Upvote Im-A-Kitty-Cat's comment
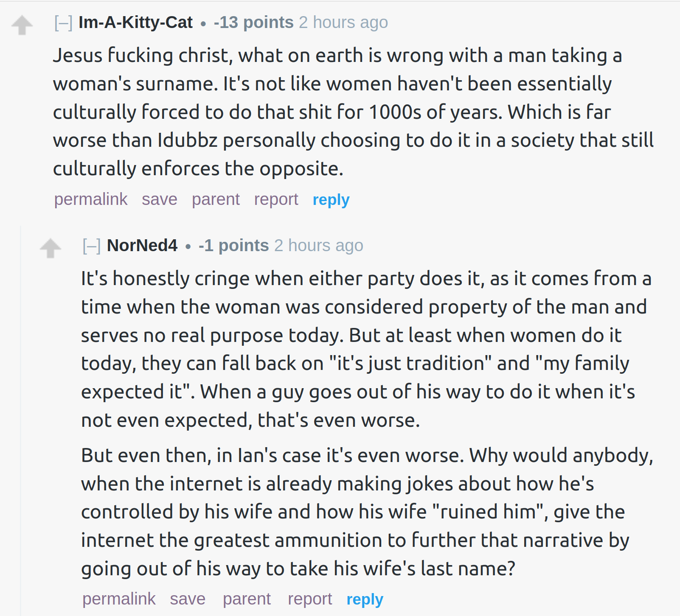Screen dimensions: 680x616 (x=22, y=25)
